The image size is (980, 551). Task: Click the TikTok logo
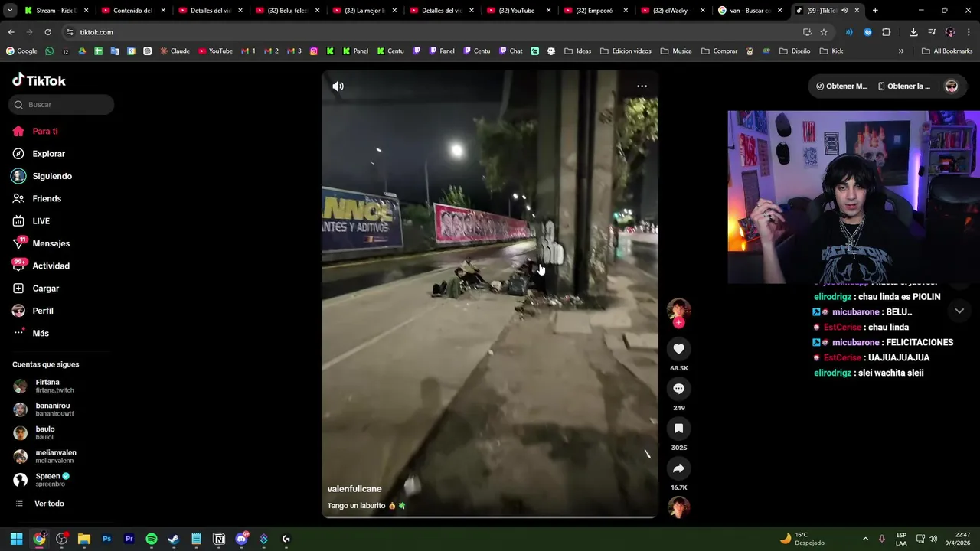[x=39, y=80]
